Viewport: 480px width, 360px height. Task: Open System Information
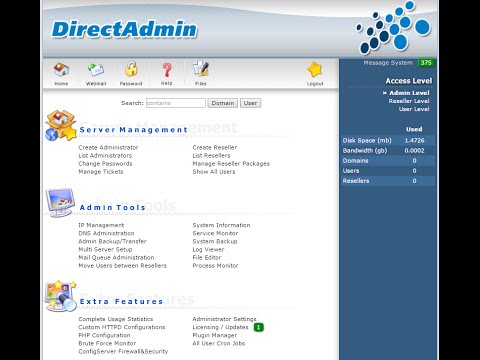(x=221, y=225)
